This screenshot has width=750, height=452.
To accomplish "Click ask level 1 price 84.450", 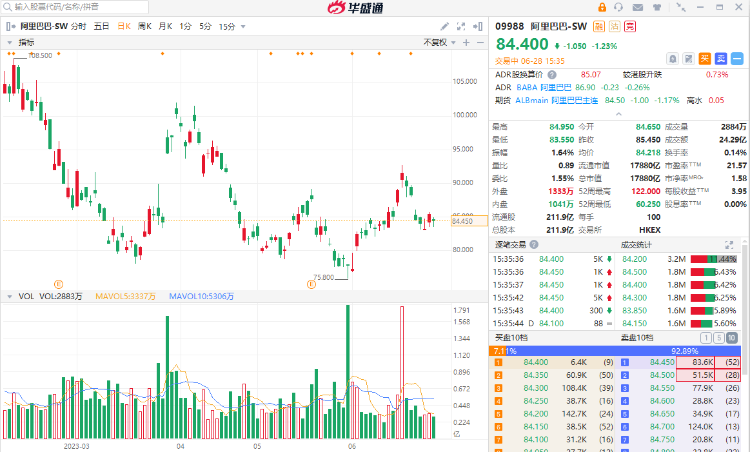I will tap(662, 363).
